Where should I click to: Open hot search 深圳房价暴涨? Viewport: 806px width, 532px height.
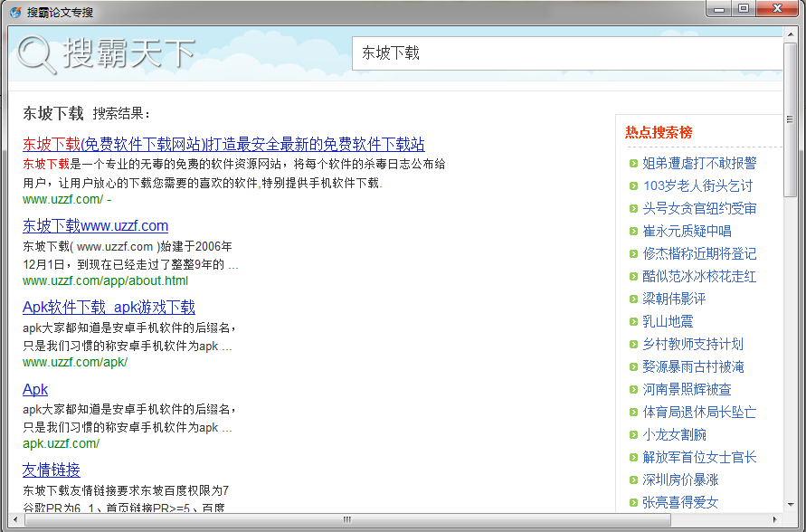pyautogui.click(x=680, y=480)
